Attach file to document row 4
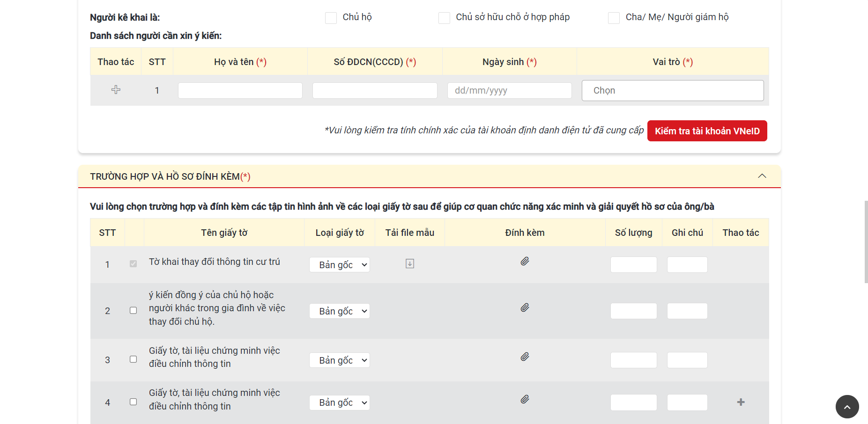 (525, 400)
